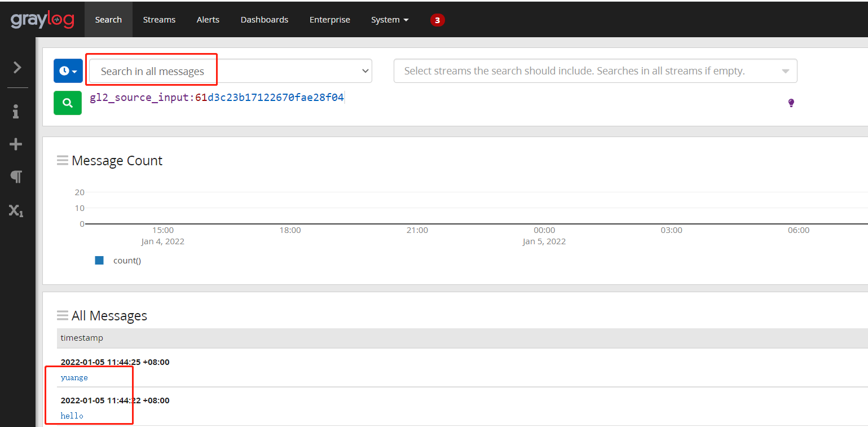Viewport: 868px width, 427px height.
Task: Go to the Streams page
Action: (x=159, y=20)
